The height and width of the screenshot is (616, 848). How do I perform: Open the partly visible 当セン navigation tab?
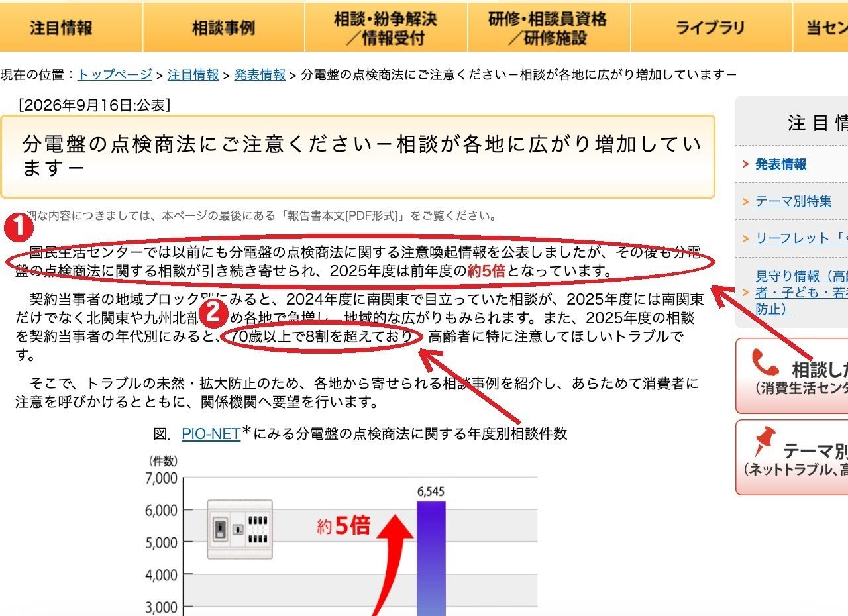click(x=821, y=27)
